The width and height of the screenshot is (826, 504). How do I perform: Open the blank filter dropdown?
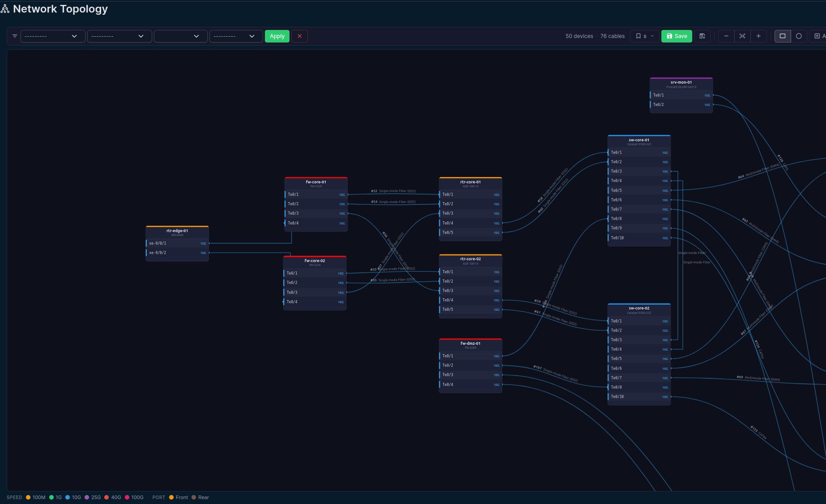pos(181,36)
